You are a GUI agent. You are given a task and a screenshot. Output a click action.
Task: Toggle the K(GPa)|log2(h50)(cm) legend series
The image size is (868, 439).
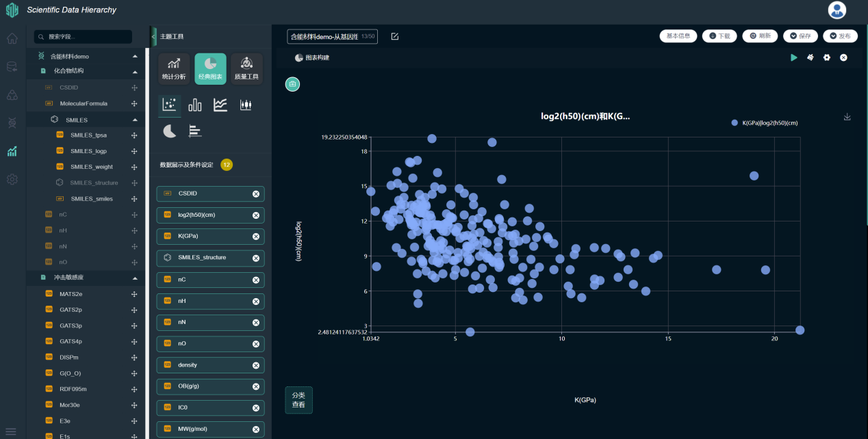(765, 123)
